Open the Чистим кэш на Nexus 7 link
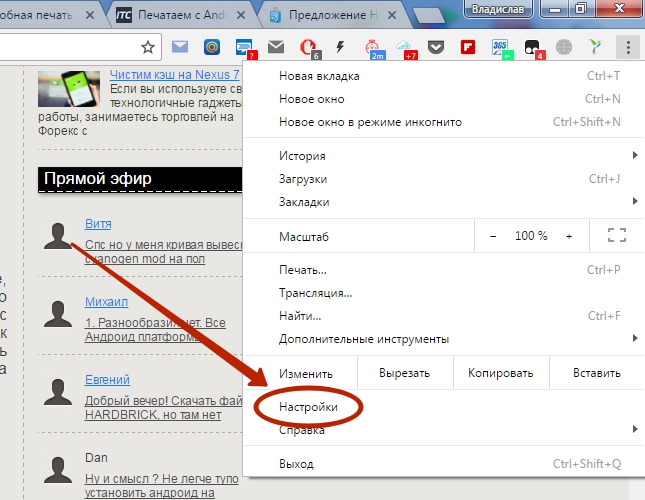 pos(174,75)
